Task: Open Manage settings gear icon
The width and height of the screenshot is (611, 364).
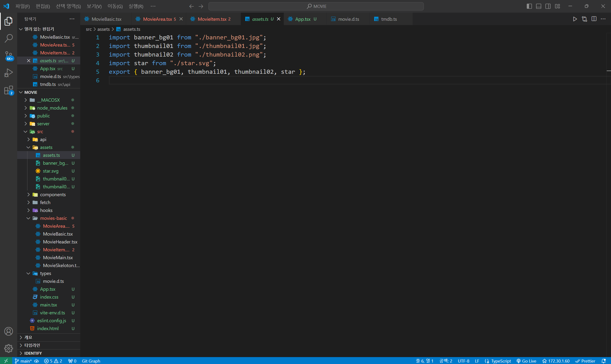Action: 9,348
